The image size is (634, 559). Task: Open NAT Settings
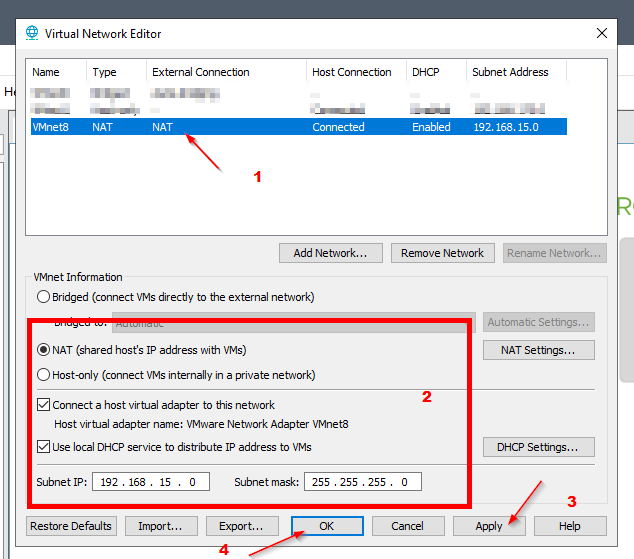click(x=539, y=350)
